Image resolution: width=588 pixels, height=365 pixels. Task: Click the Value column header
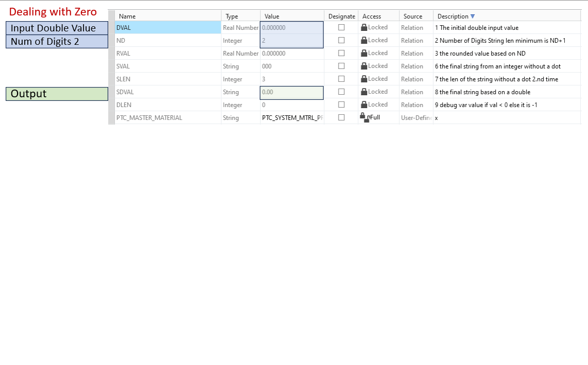(271, 16)
